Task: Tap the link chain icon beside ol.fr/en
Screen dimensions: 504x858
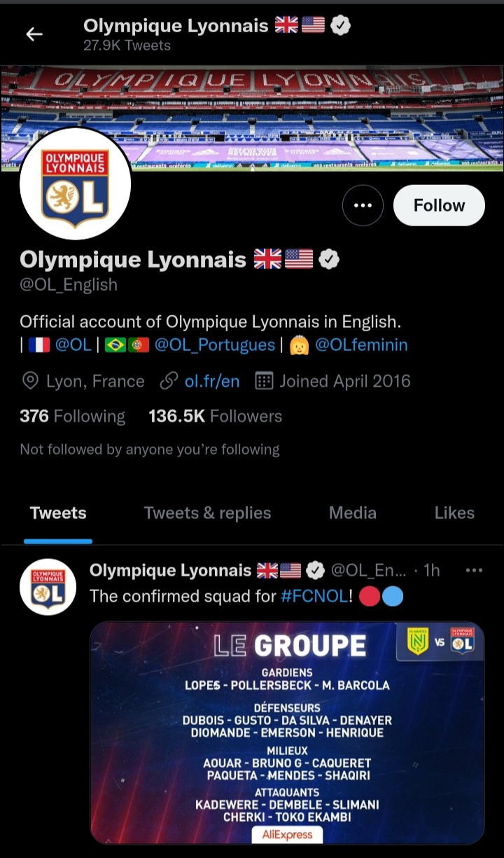Action: 168,381
